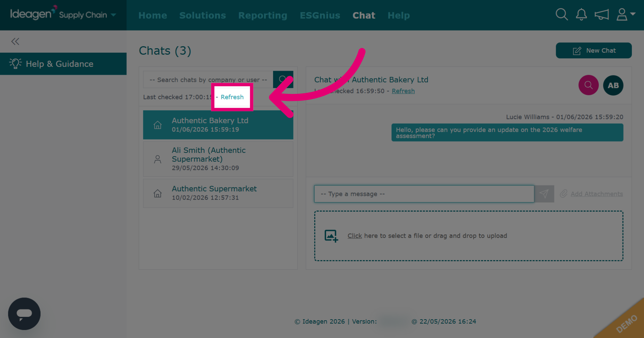The width and height of the screenshot is (644, 338).
Task: Click the 'Click' upload link
Action: [x=355, y=236]
